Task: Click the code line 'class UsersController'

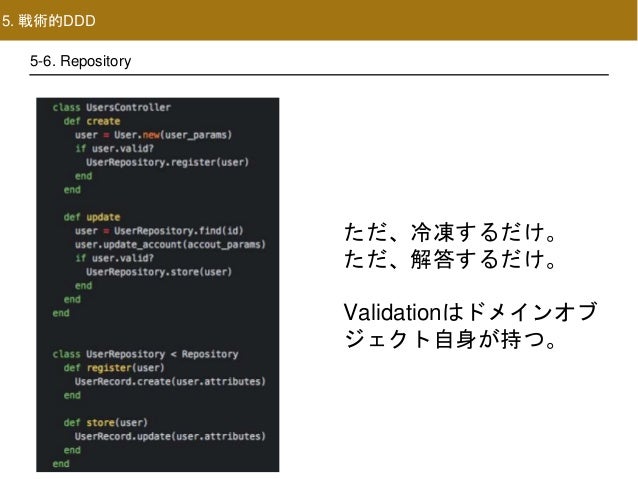Action: point(111,107)
